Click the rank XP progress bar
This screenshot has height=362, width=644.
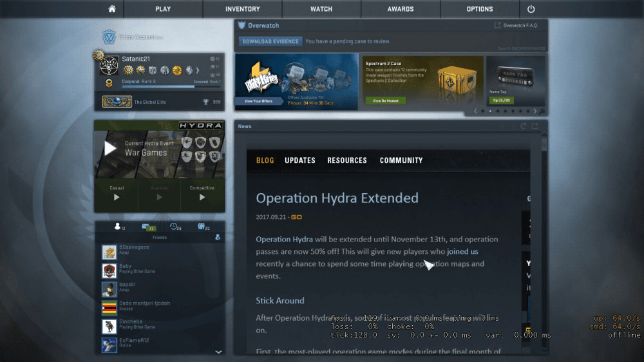pos(171,87)
